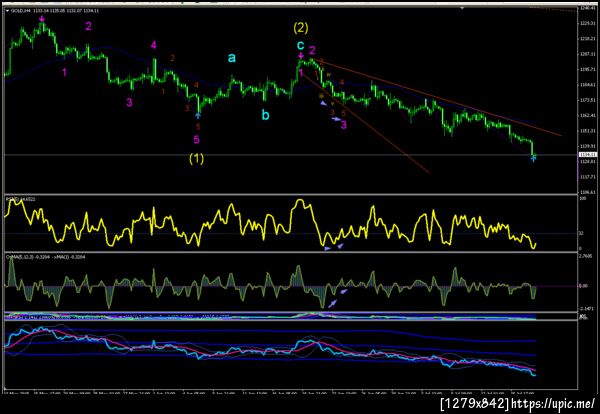Screen dimensions: 600x414
Task: Click the 1162.41 price scale label
Action: coord(587,116)
